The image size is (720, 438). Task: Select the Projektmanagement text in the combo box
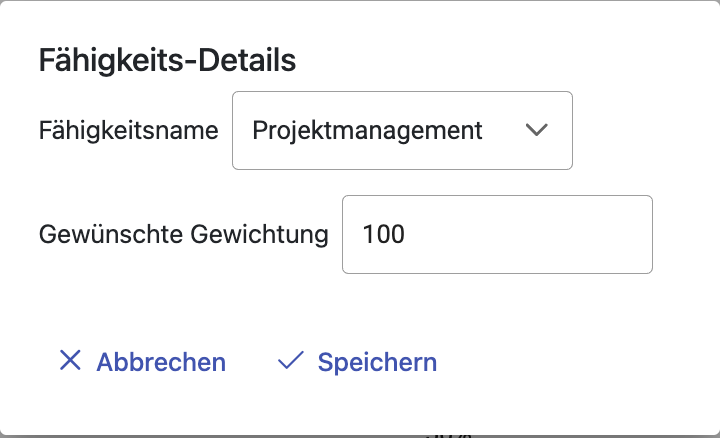point(367,130)
